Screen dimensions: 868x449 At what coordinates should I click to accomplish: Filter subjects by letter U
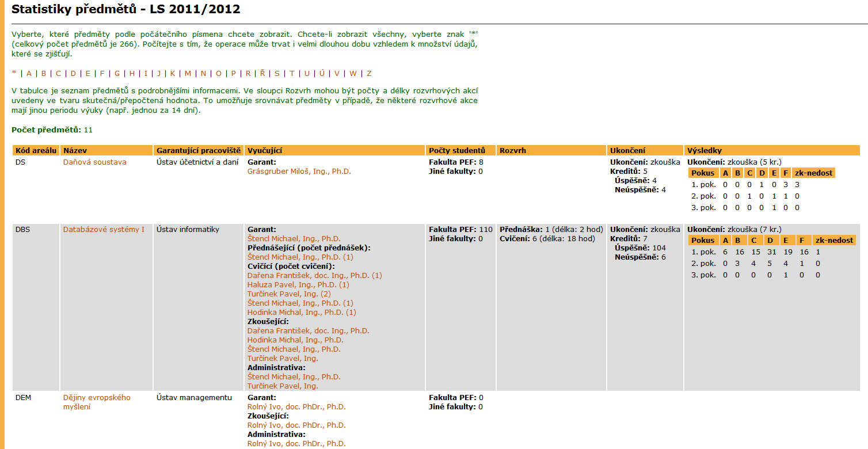[307, 74]
